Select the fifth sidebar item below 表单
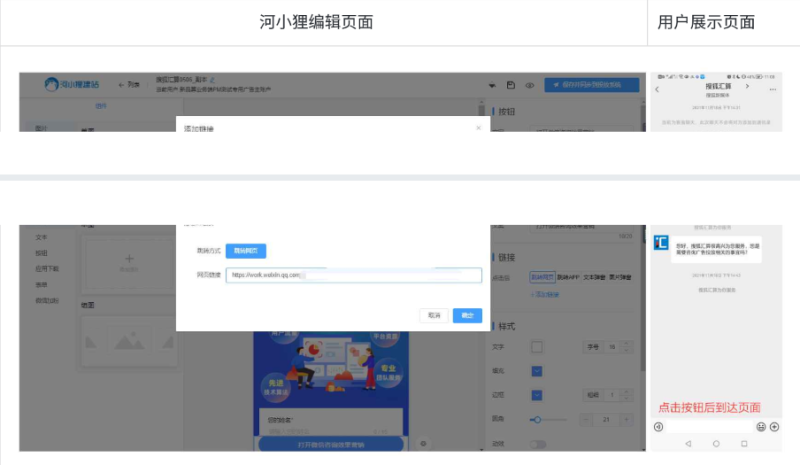The width and height of the screenshot is (800, 465). (x=47, y=301)
